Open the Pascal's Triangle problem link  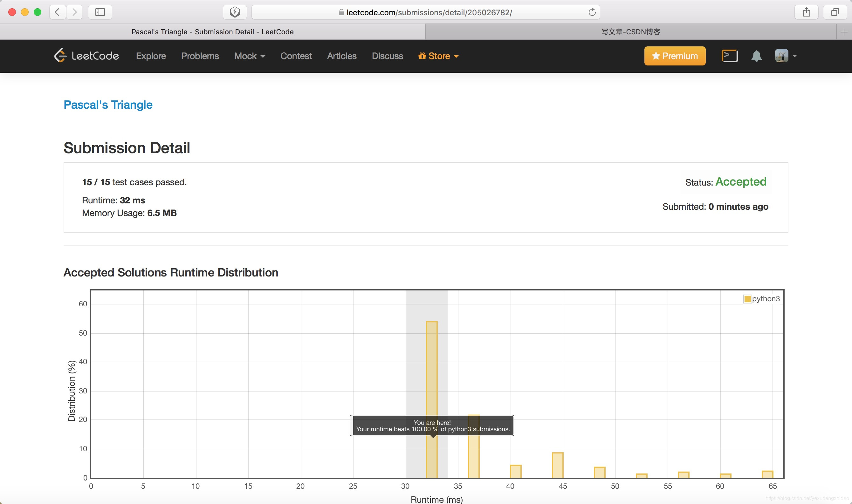[108, 105]
